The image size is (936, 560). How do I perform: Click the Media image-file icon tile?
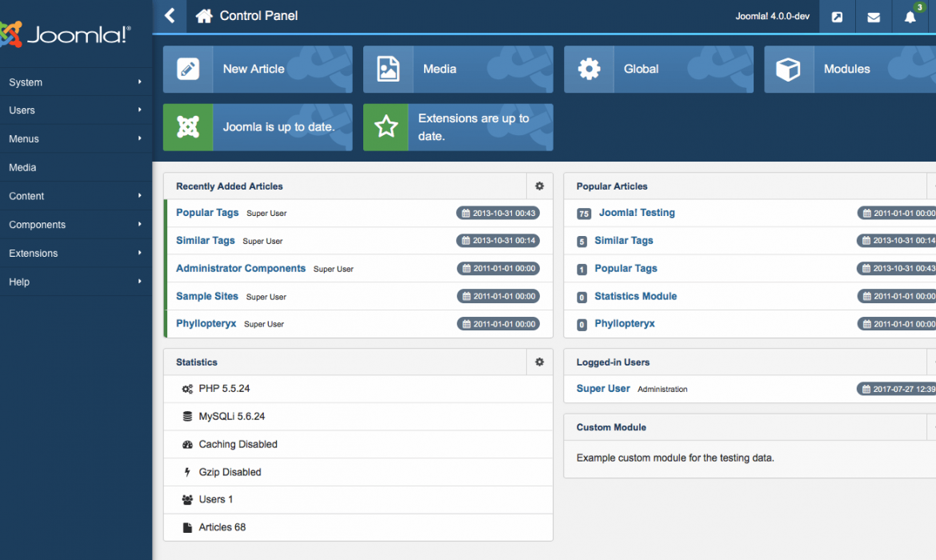388,70
